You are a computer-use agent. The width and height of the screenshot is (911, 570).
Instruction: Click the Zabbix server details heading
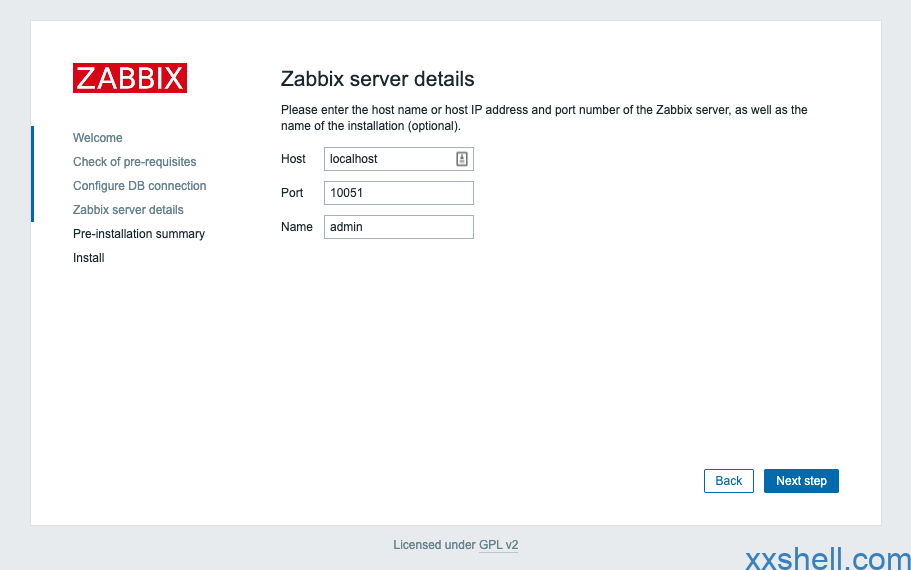coord(378,79)
